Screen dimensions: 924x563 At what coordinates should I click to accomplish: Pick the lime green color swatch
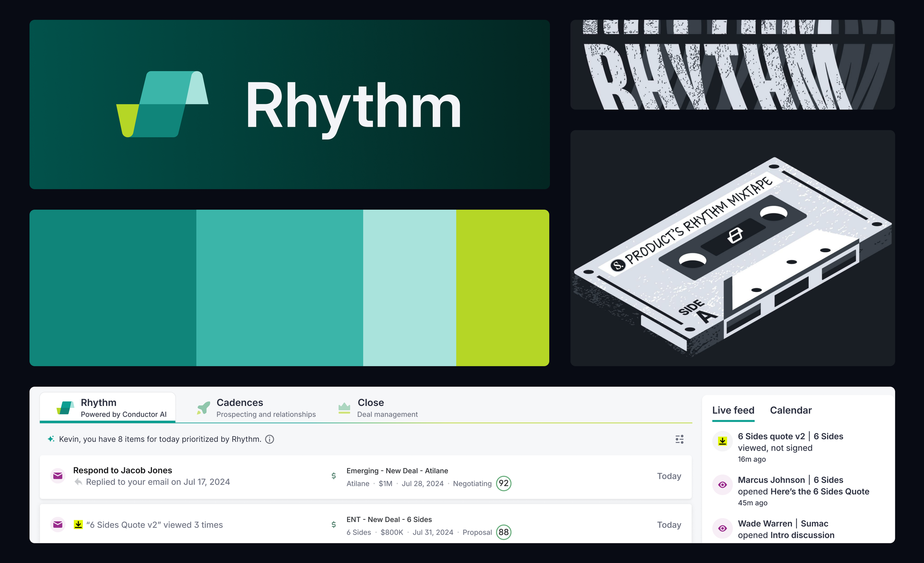point(502,287)
